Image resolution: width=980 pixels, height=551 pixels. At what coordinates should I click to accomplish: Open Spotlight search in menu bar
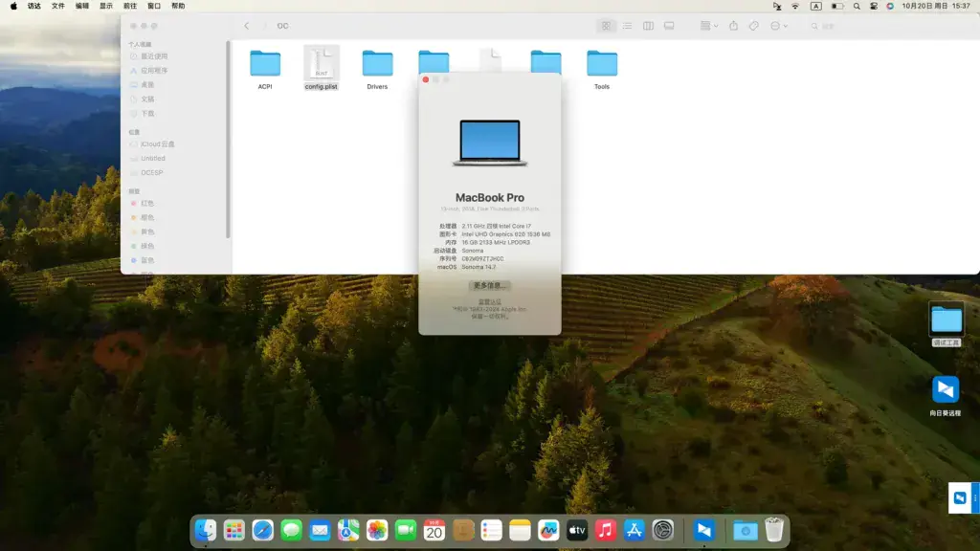point(857,7)
